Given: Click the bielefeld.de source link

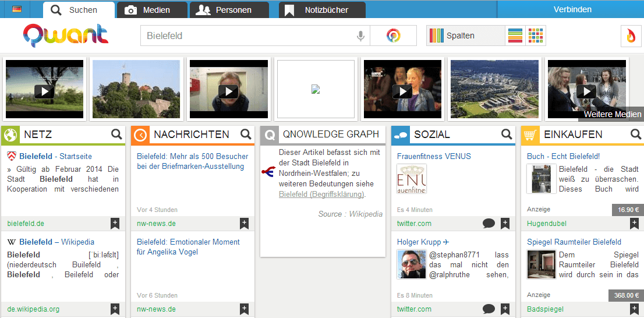Looking at the screenshot, I should (26, 224).
